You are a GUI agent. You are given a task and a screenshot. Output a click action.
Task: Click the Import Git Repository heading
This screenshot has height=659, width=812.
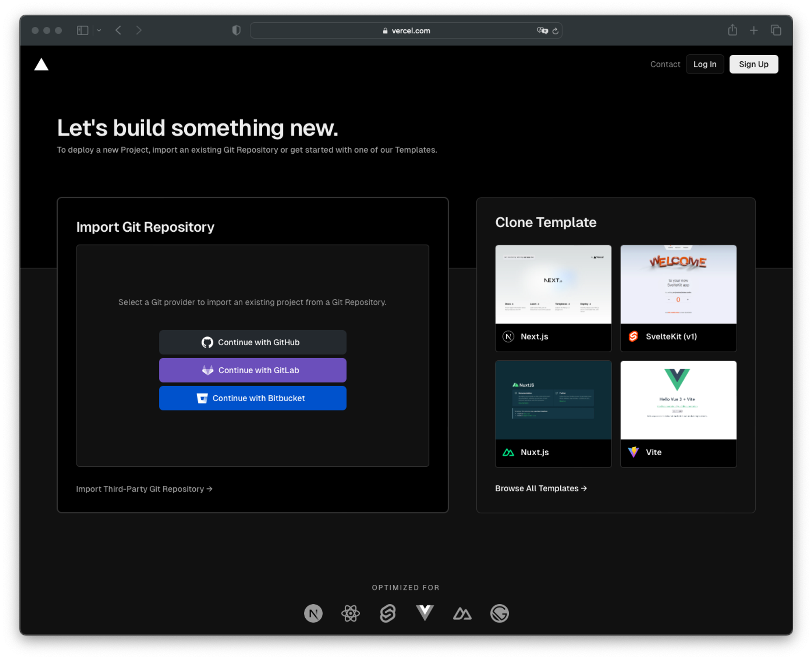[145, 227]
